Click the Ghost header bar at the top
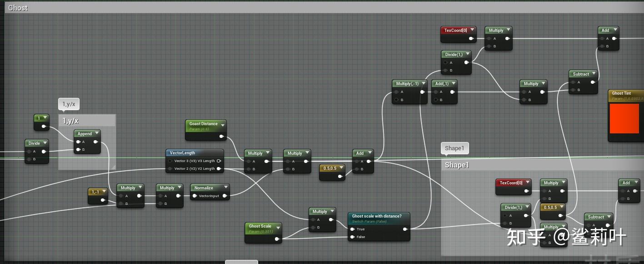This screenshot has height=264, width=644. click(x=18, y=7)
